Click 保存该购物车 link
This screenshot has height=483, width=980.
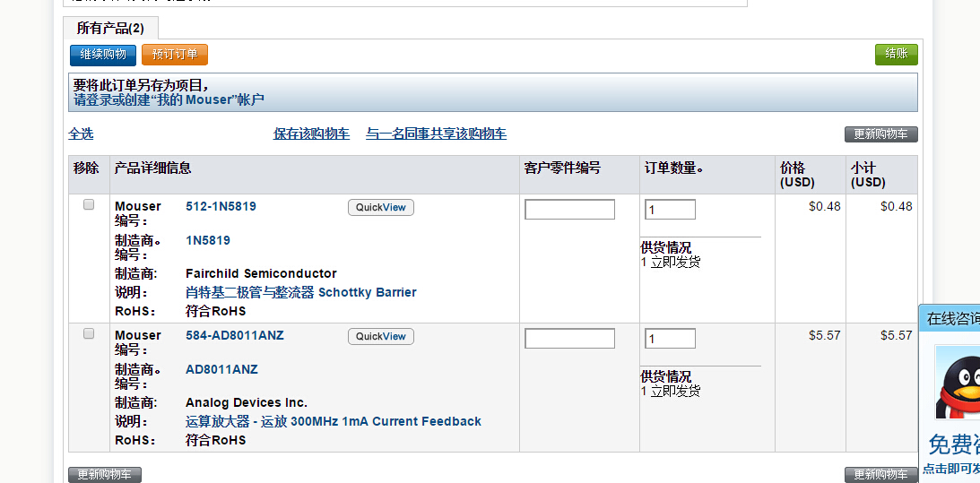(311, 134)
